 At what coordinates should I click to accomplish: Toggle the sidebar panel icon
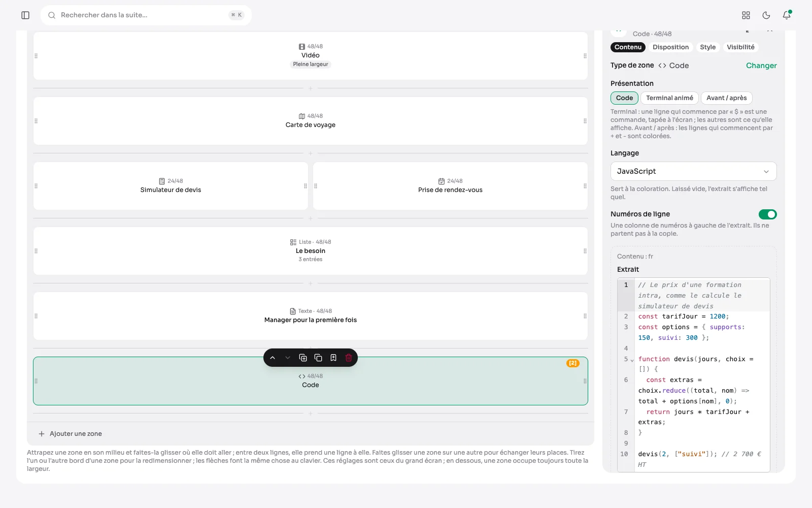(x=25, y=15)
